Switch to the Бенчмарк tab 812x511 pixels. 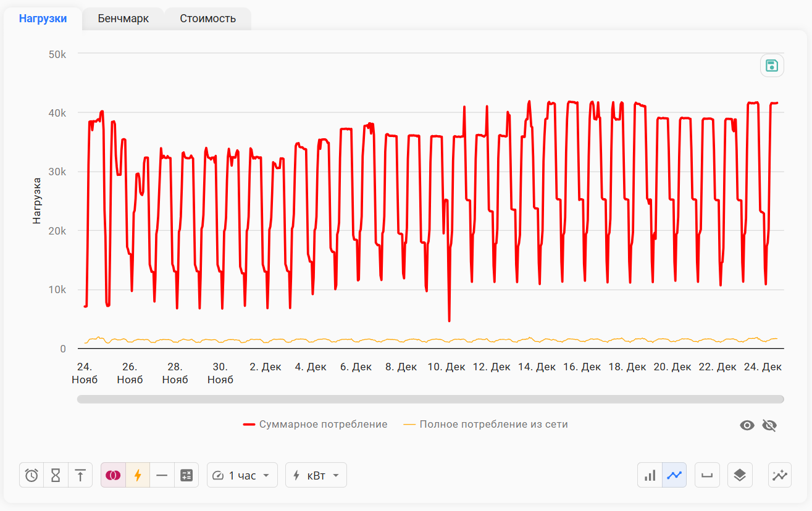pos(123,19)
